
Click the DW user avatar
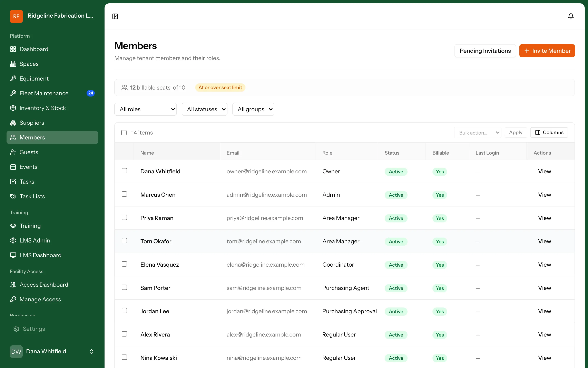16,351
